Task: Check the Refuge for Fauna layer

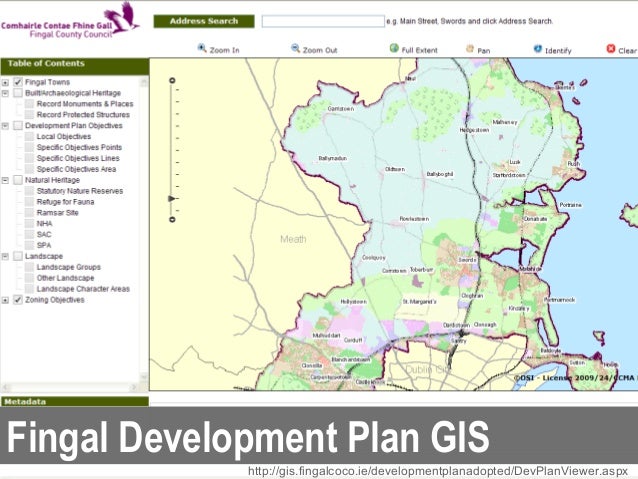Action: point(29,202)
